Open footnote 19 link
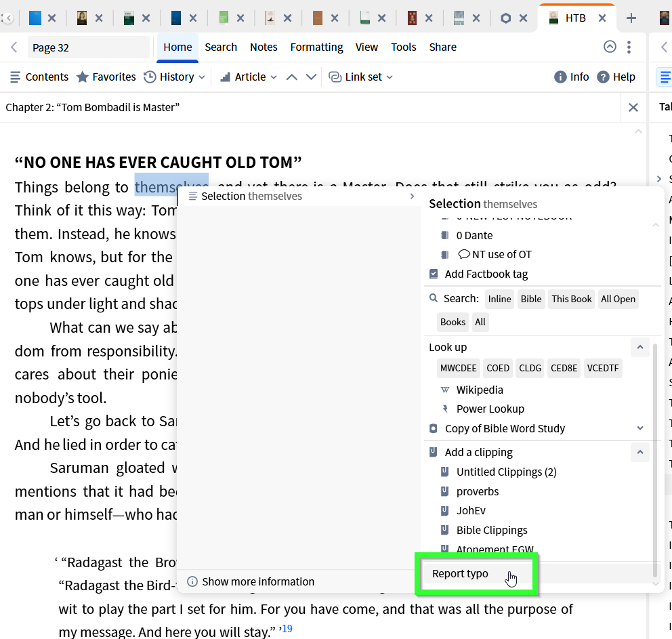This screenshot has width=672, height=639. tap(287, 629)
